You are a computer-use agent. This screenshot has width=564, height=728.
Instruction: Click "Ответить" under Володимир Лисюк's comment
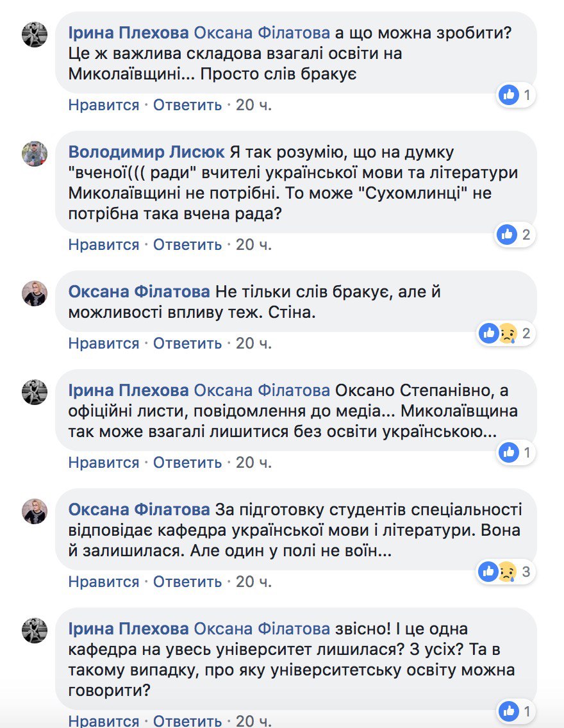pos(187,244)
